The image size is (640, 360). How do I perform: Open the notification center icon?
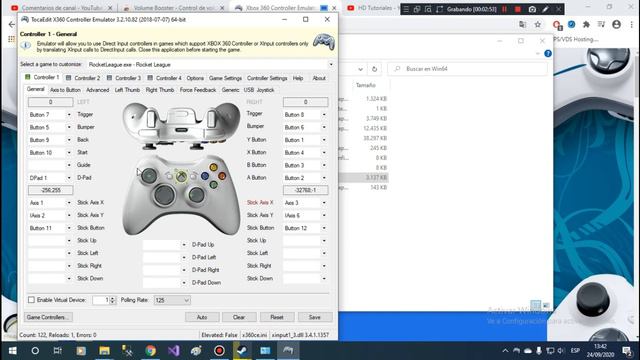click(x=627, y=351)
